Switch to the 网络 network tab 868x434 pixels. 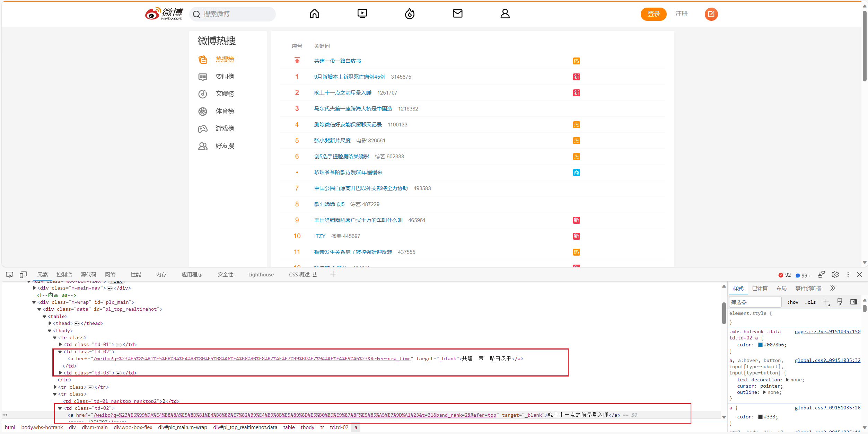click(110, 275)
